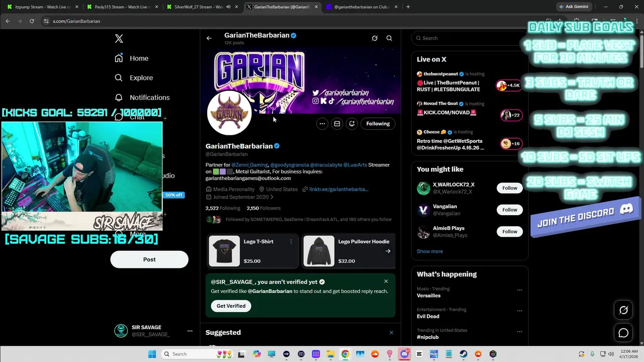Open Explore from the sidebar
Viewport: 644px width, 362px height.
(134, 78)
